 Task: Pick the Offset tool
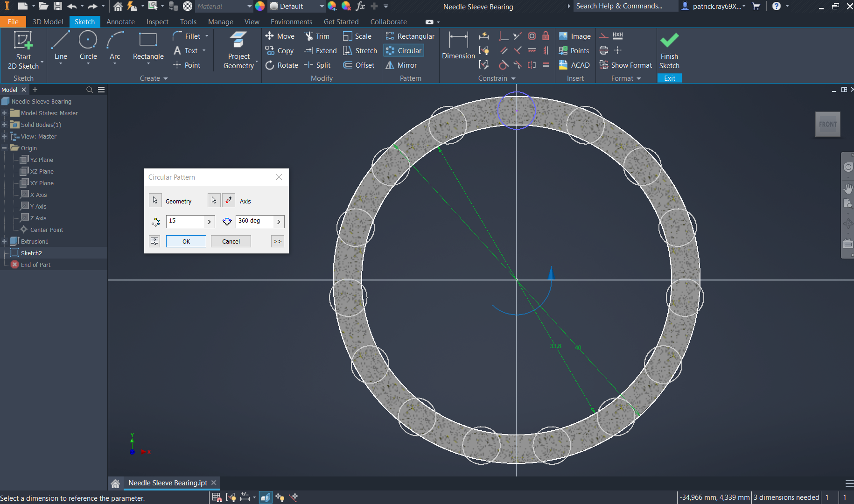(359, 65)
